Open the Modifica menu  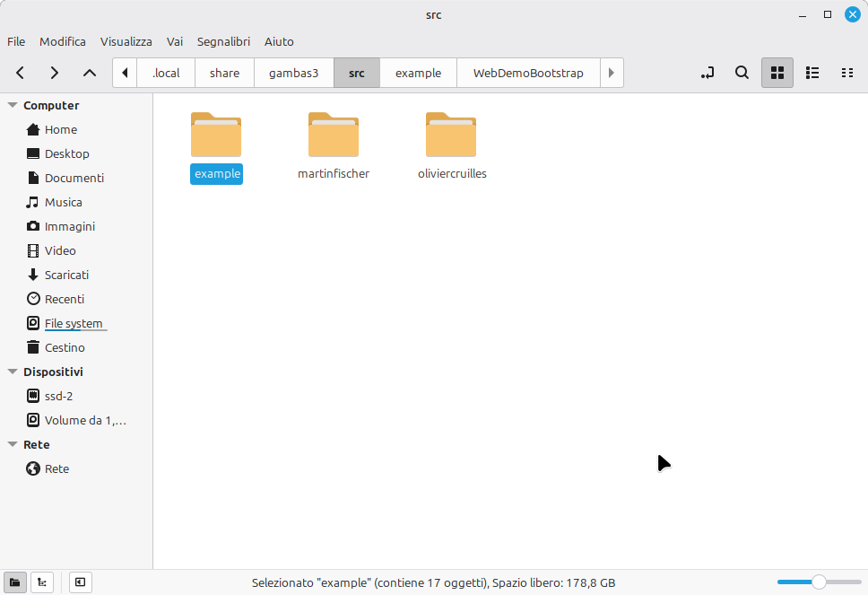[x=63, y=41]
